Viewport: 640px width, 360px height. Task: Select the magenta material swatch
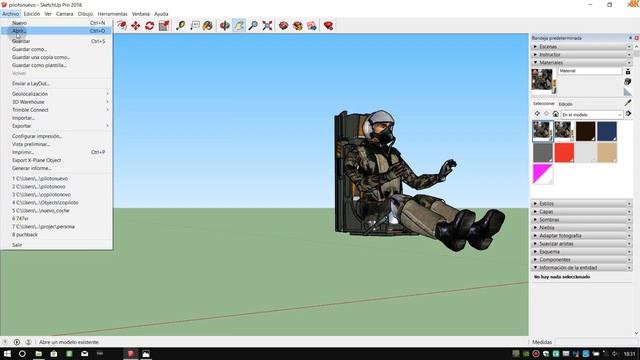(x=543, y=174)
